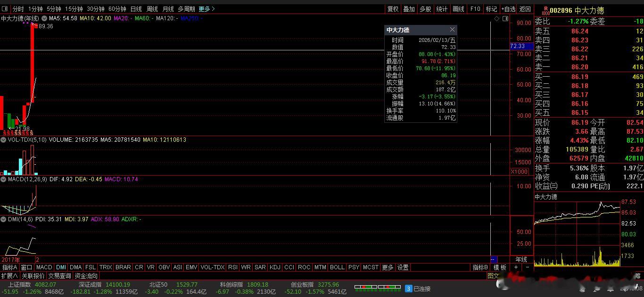
Task: Click the diamond marker icon in chart corner
Action: (497, 18)
